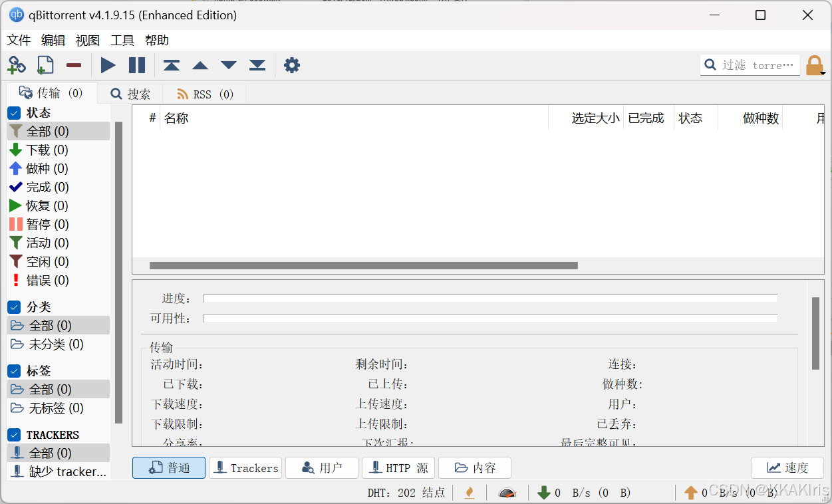
Task: Move torrent to bottom of queue
Action: tap(257, 65)
